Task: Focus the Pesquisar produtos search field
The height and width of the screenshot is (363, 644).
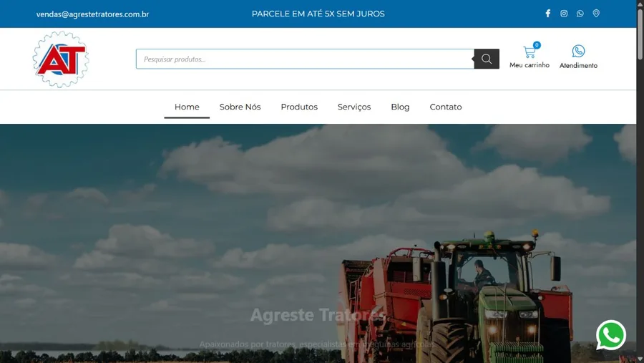Action: [x=305, y=59]
